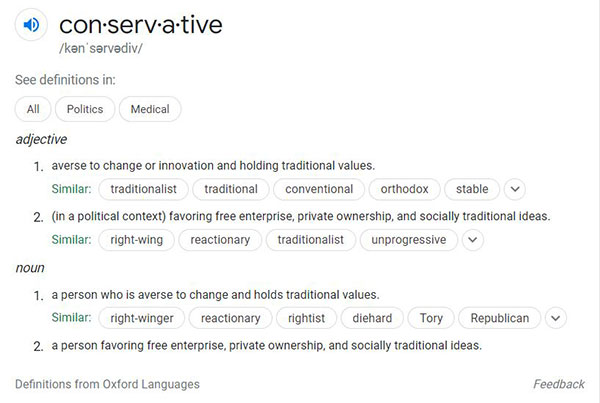The width and height of the screenshot is (600, 403).
Task: Open the 'right-wing' synonym chip
Action: (137, 240)
